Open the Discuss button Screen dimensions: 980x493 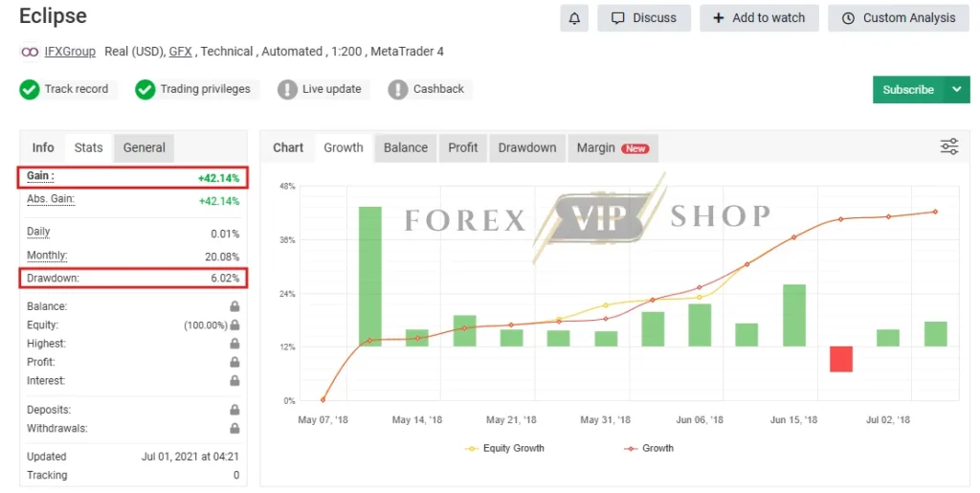point(644,18)
